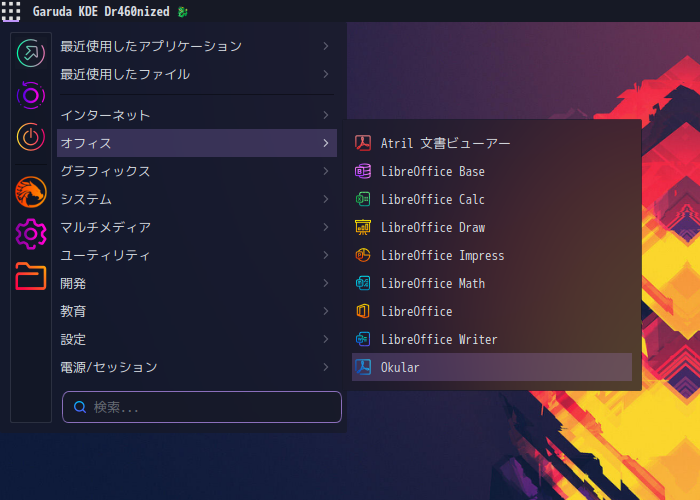Open the システム category
This screenshot has width=700, height=500.
tap(197, 199)
